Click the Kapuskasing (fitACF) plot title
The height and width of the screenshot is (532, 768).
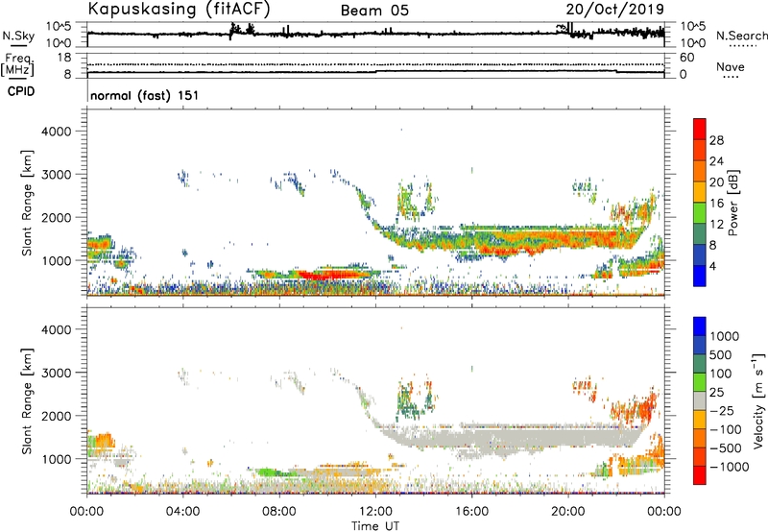pos(179,9)
